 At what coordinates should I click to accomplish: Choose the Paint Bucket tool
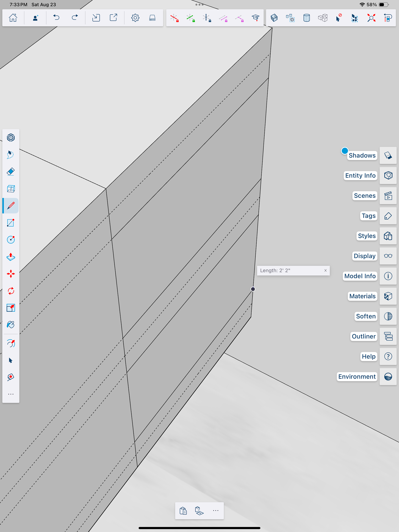coord(11,325)
